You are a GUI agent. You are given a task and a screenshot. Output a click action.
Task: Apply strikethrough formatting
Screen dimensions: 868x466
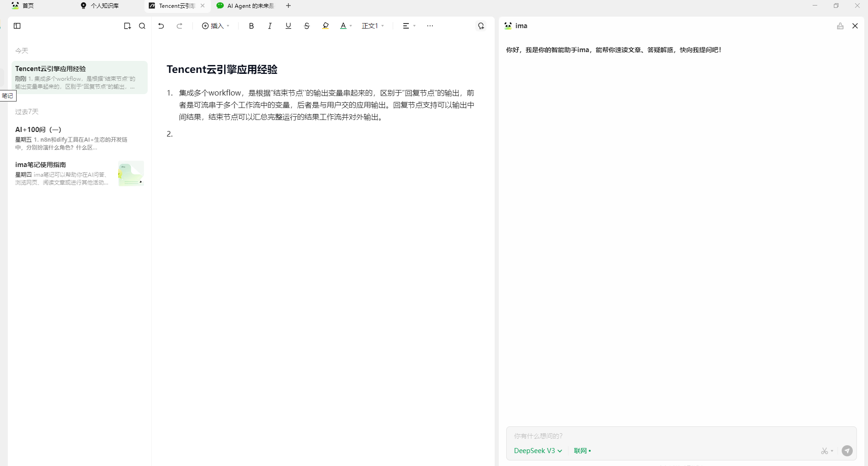click(307, 26)
